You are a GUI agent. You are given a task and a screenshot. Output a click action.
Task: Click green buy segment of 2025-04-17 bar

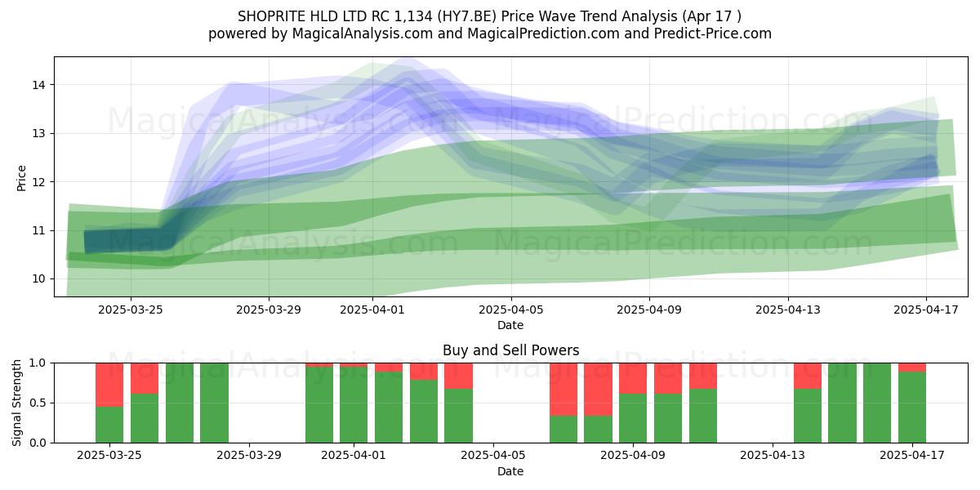(912, 407)
